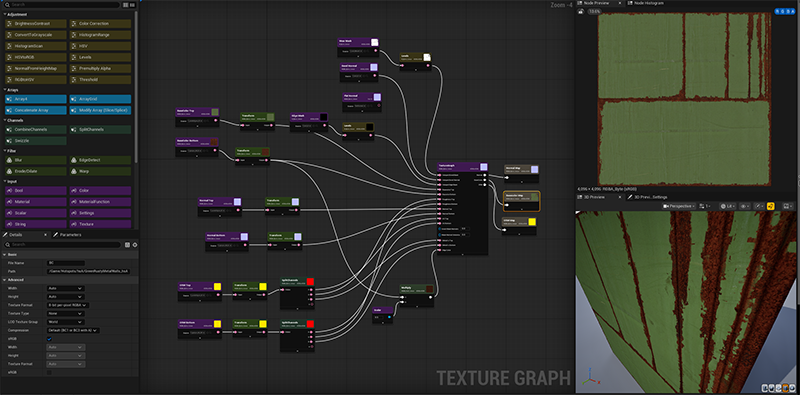The image size is (800, 395).
Task: Collapse the Filter category
Action: 5,151
